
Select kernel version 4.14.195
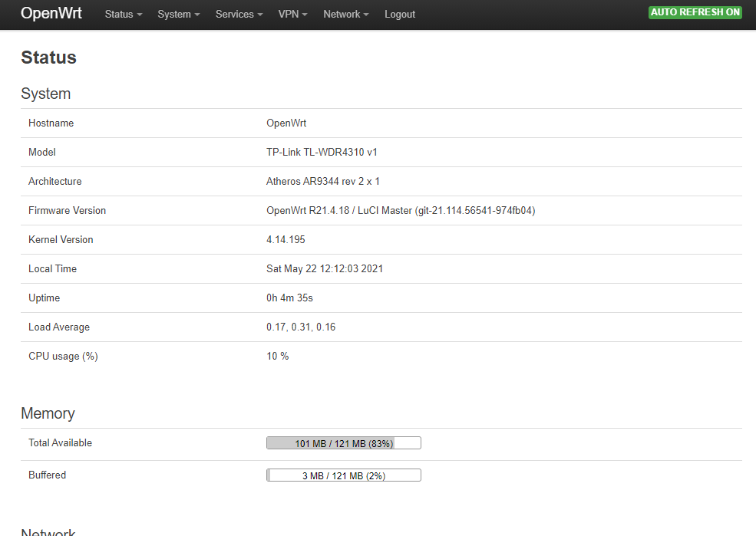coord(286,240)
